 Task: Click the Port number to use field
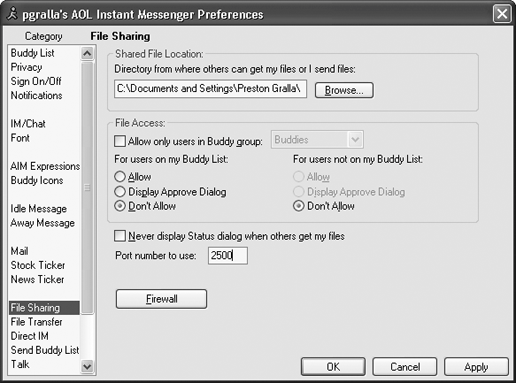[228, 256]
